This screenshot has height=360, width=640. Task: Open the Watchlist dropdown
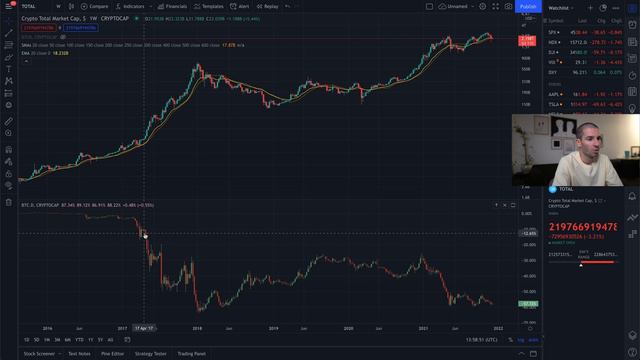561,8
